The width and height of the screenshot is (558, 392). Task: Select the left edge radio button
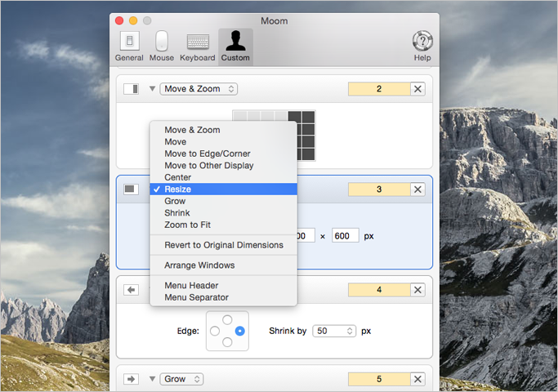(x=215, y=332)
